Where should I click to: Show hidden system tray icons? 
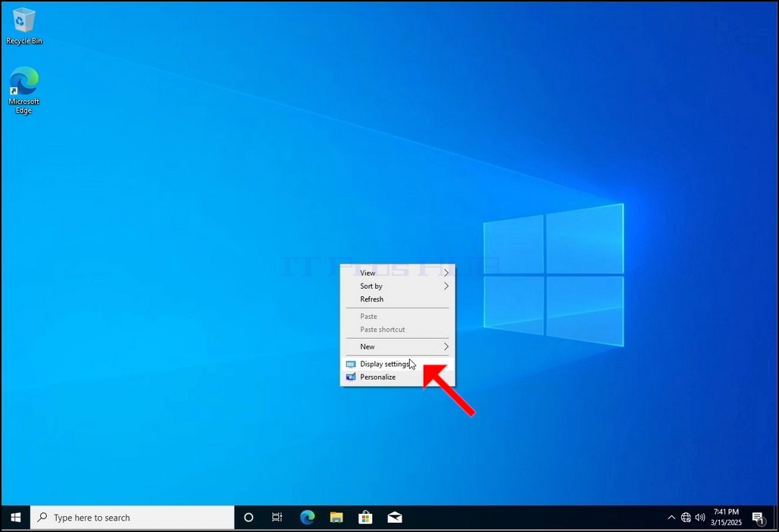point(671,518)
